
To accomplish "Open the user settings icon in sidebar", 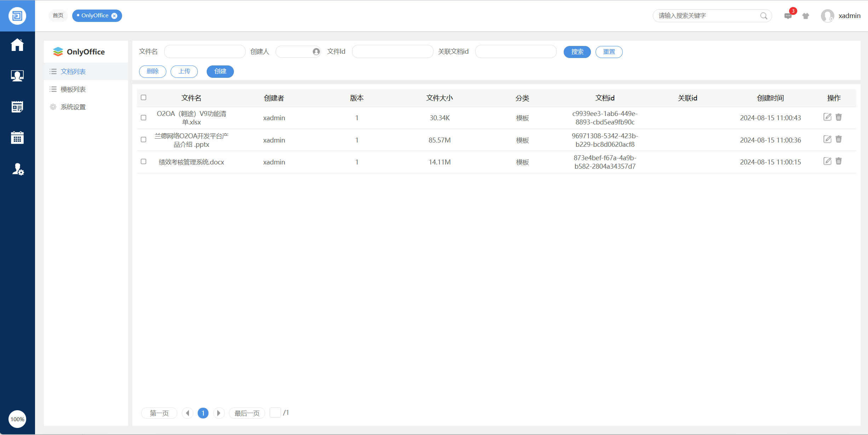I will [x=17, y=169].
